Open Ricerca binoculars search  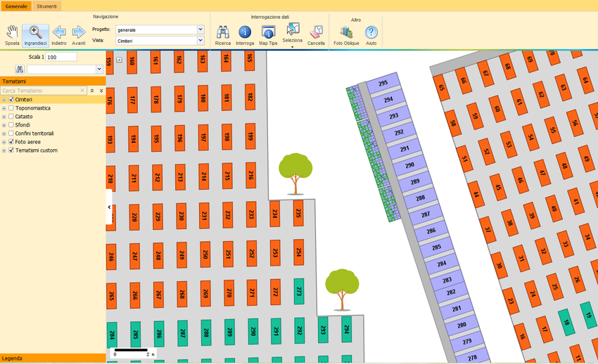(x=223, y=35)
